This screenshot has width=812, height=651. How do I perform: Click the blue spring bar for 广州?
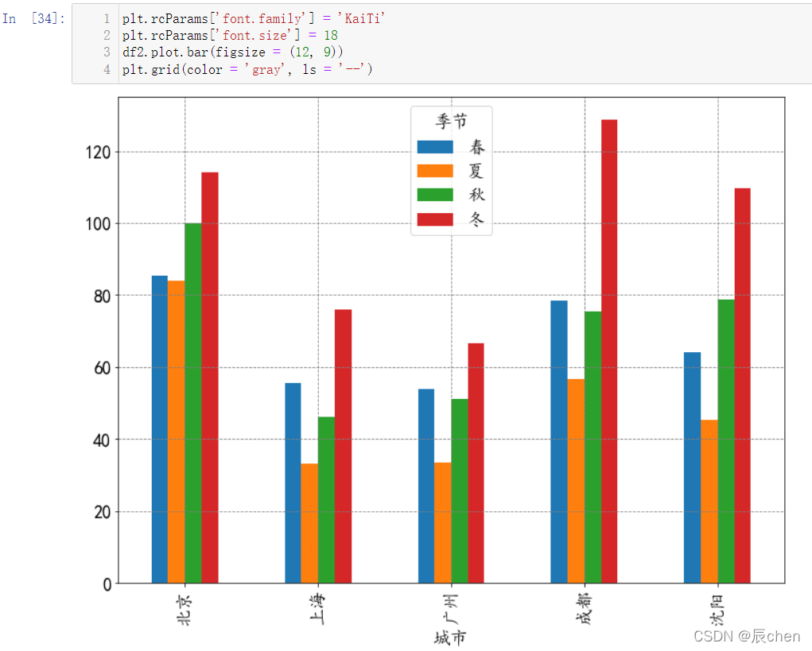[426, 486]
